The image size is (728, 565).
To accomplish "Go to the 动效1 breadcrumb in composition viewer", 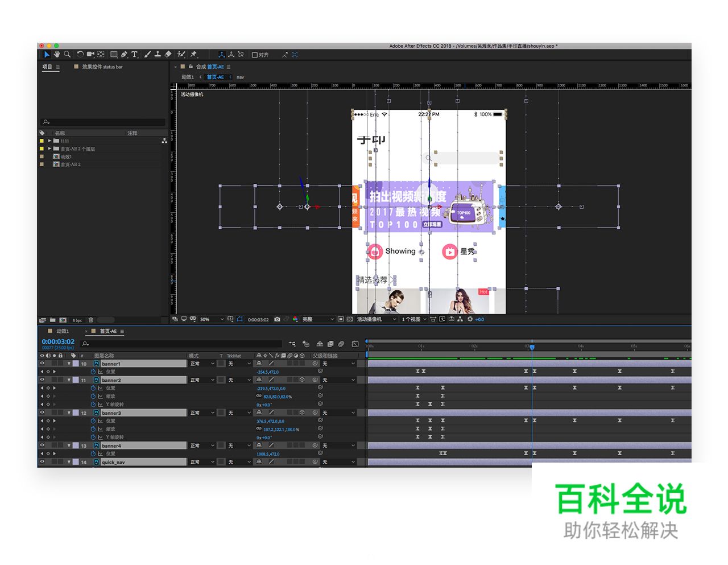I will click(x=187, y=77).
